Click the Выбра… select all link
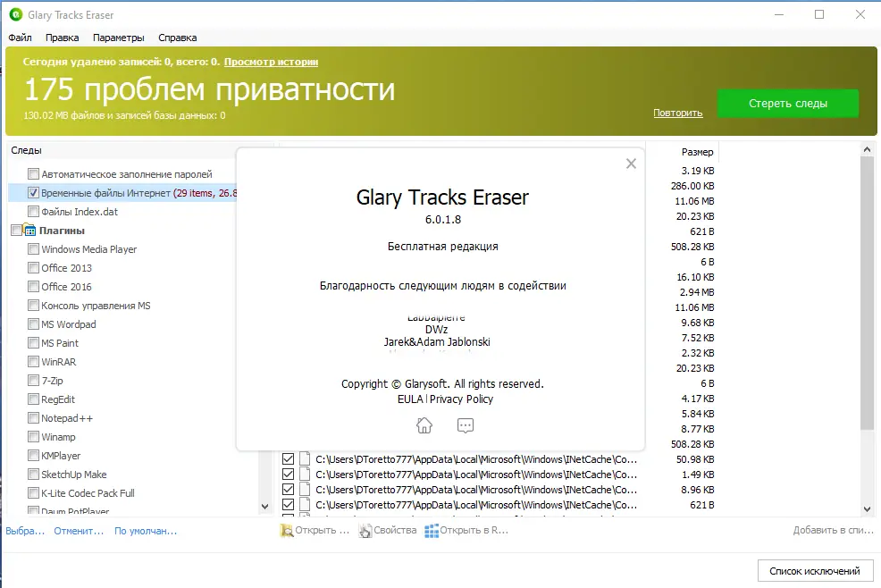The width and height of the screenshot is (881, 588). click(x=25, y=531)
